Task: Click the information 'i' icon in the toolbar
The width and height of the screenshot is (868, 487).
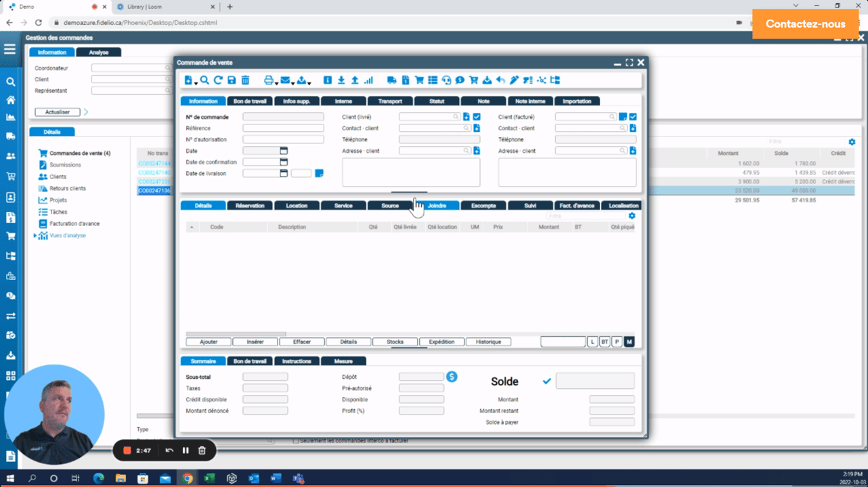Action: coord(328,80)
